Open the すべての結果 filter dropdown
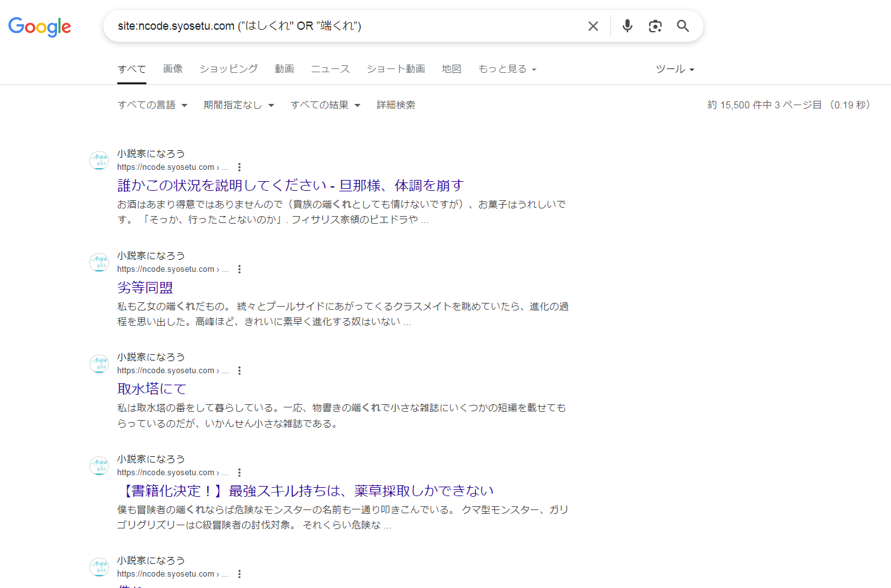Screen dimensions: 891x588 [x=326, y=105]
